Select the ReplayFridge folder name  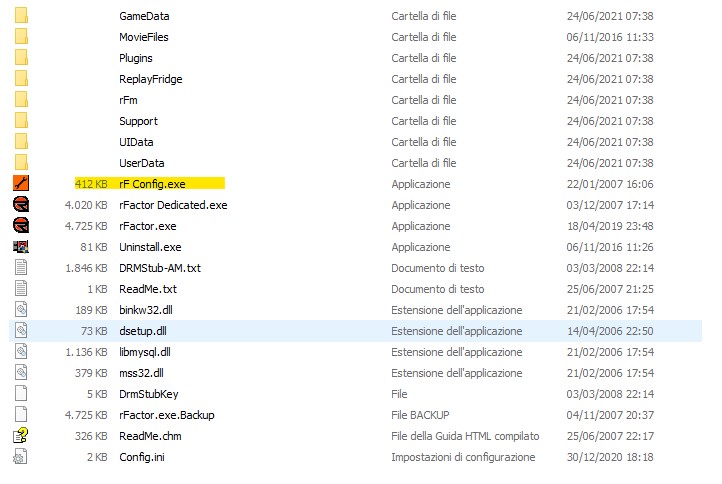coord(151,79)
